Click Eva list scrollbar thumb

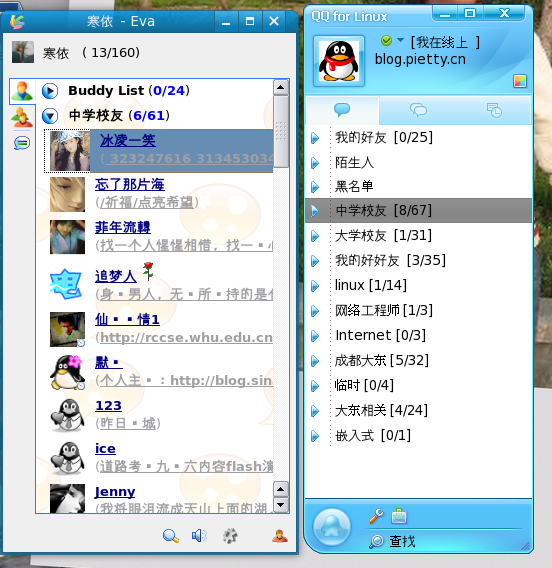pyautogui.click(x=281, y=131)
